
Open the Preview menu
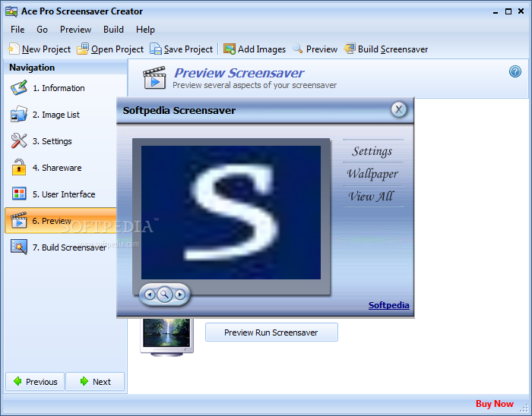75,30
